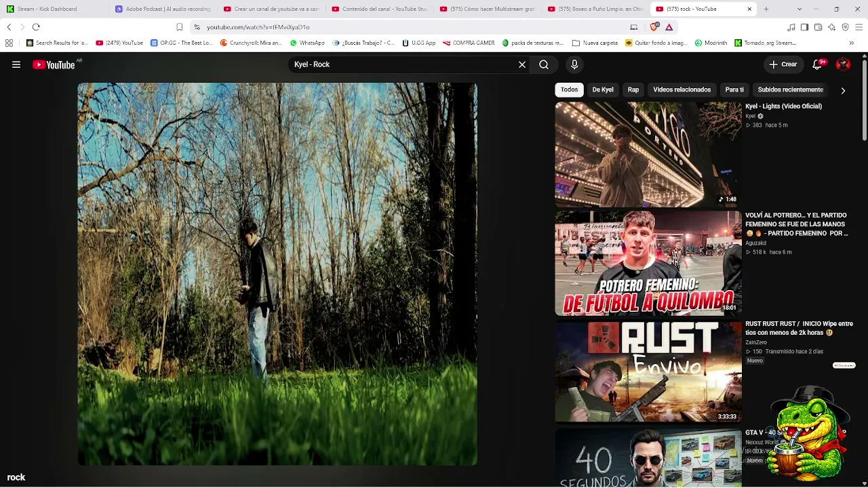This screenshot has height=488, width=868.
Task: Expand the tab search dropdown arrow
Action: click(x=800, y=9)
